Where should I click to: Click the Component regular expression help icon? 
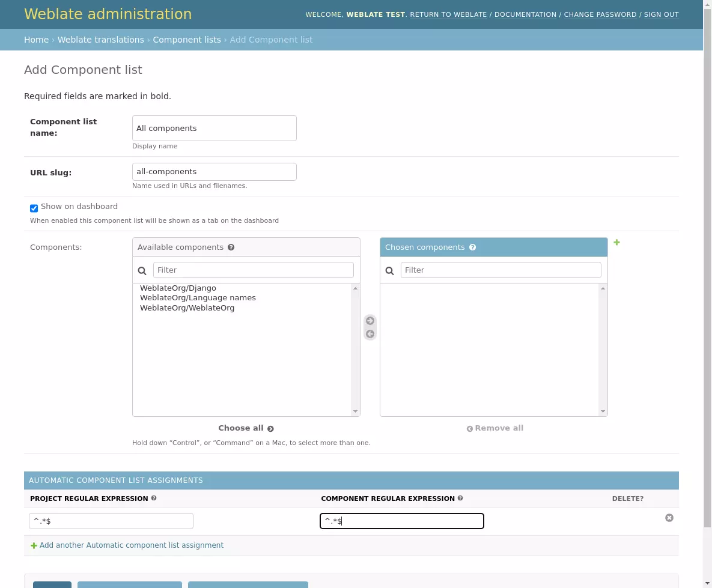[x=460, y=498]
